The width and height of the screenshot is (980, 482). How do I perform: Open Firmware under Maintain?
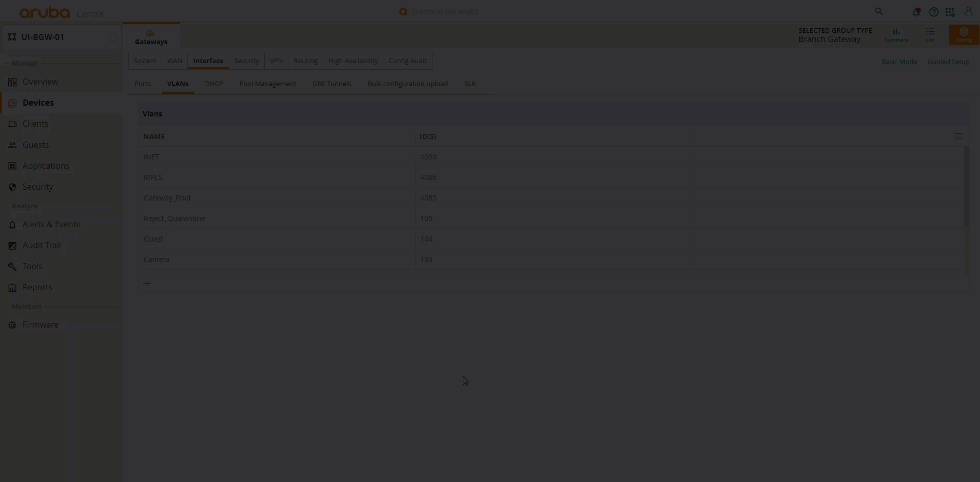pyautogui.click(x=40, y=325)
